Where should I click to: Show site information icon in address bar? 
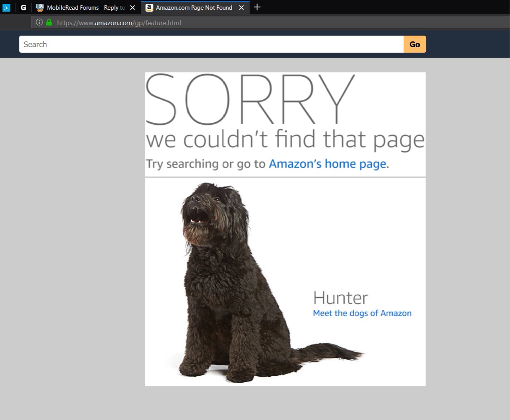(39, 22)
